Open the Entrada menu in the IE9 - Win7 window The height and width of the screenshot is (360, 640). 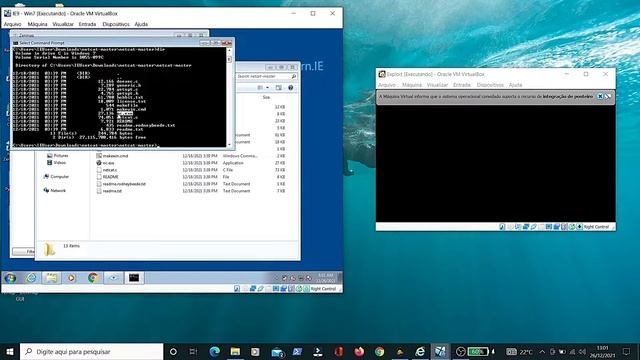87,24
